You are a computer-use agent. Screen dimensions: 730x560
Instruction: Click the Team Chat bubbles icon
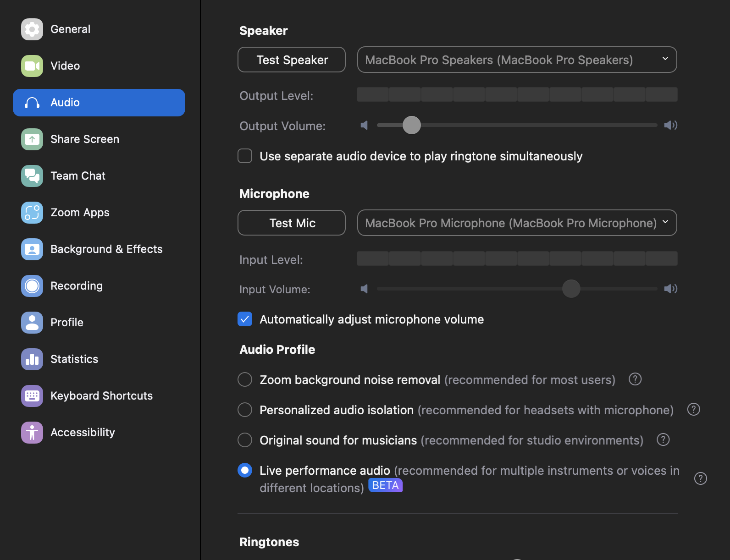pos(32,176)
